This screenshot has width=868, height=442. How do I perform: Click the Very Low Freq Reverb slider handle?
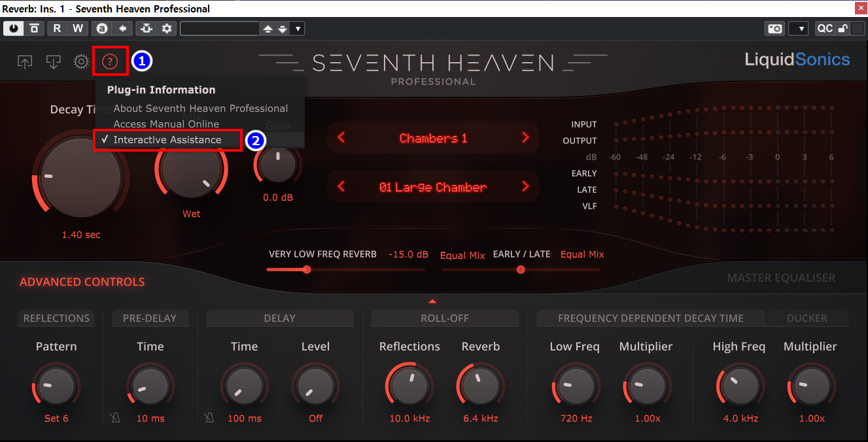point(306,269)
